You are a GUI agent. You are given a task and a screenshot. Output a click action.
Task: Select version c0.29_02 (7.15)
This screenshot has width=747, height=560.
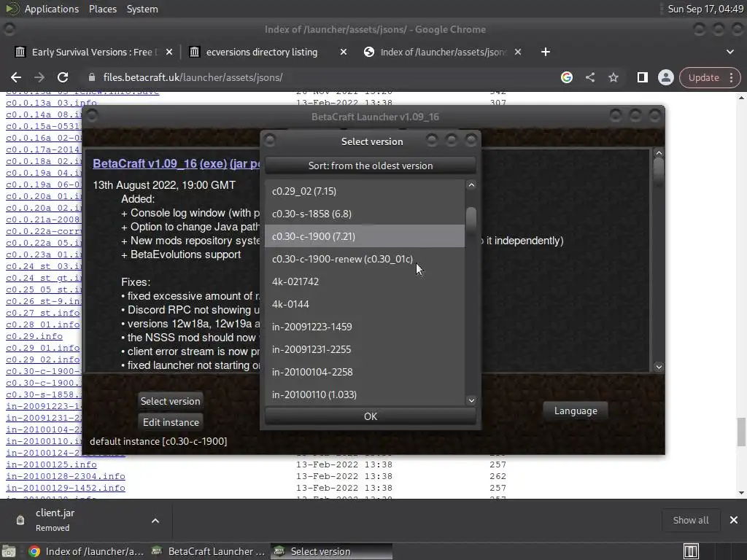(x=365, y=191)
